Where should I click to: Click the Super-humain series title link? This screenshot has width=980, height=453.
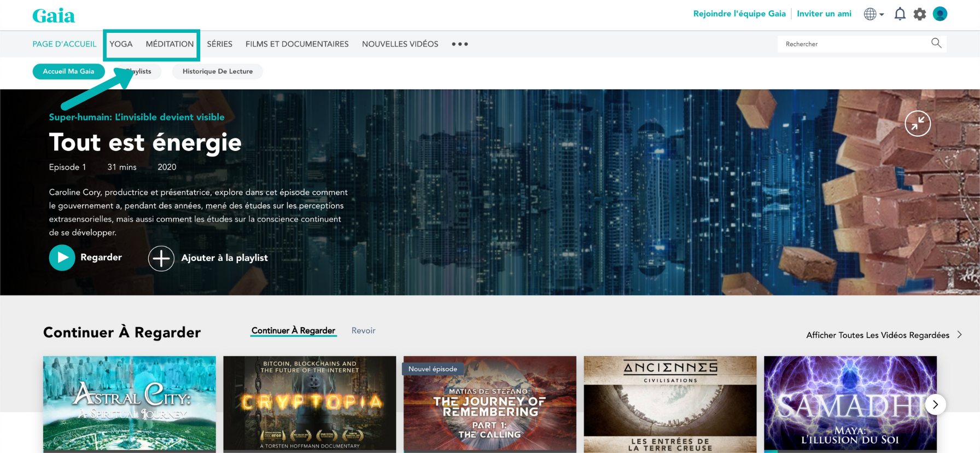[x=137, y=117]
